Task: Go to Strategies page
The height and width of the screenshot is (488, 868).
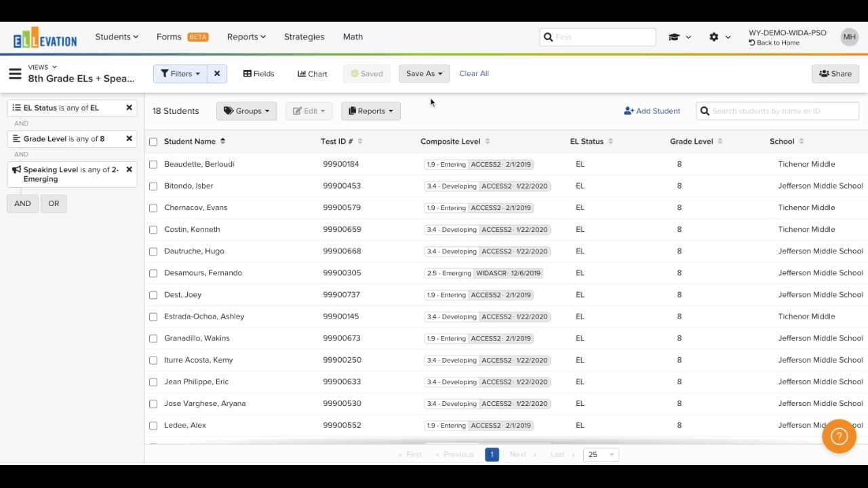Action: [304, 37]
